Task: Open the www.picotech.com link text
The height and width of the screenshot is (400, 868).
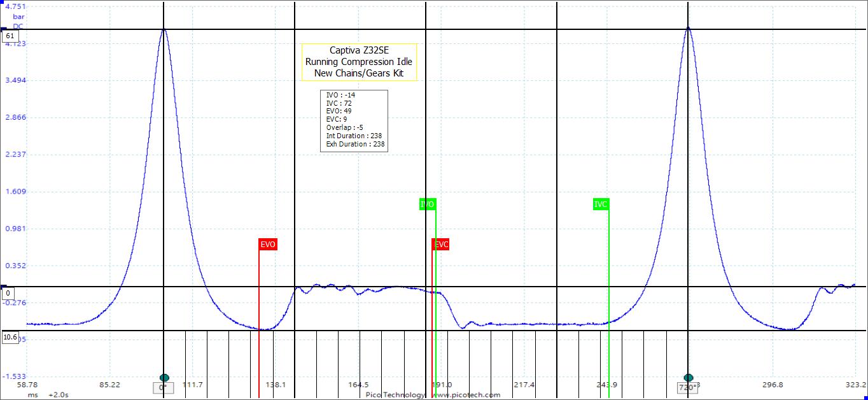Action: (466, 395)
